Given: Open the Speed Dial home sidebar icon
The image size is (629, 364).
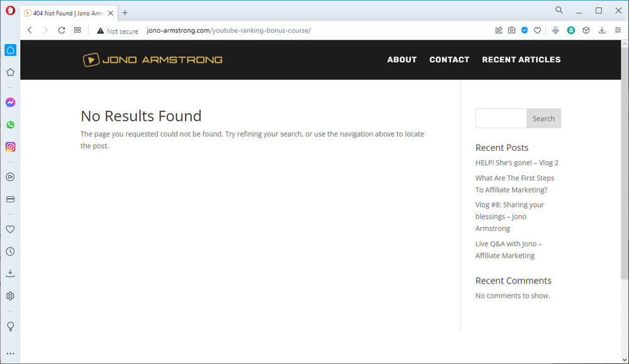Looking at the screenshot, I should (x=11, y=50).
